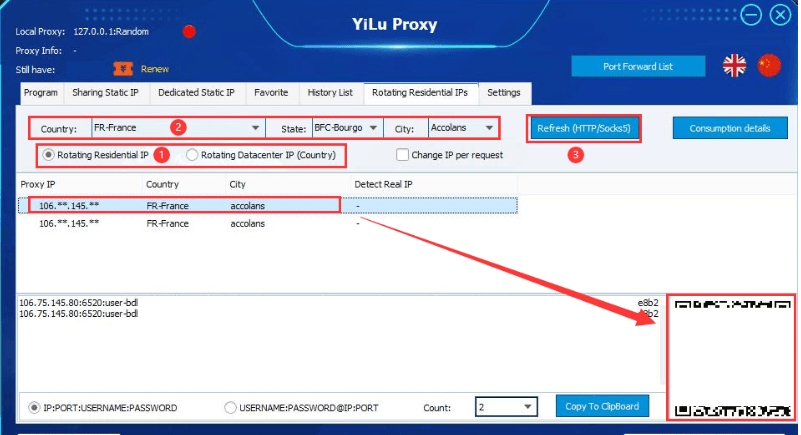Select Rotating Residential IP radio option
801x435 pixels.
(95, 155)
